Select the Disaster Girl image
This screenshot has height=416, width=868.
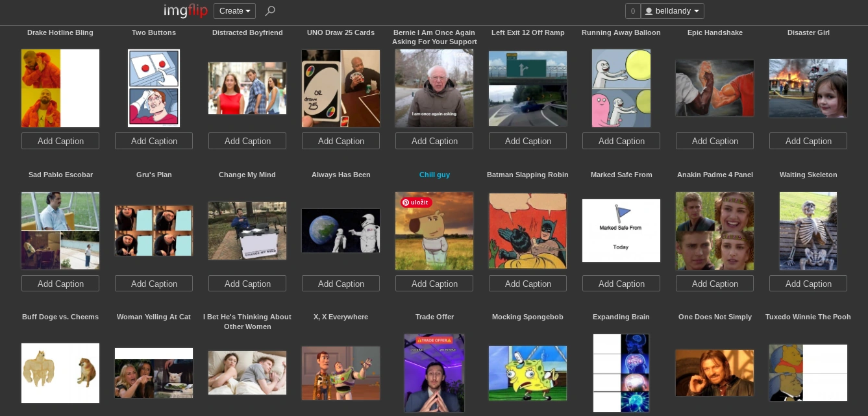(808, 88)
